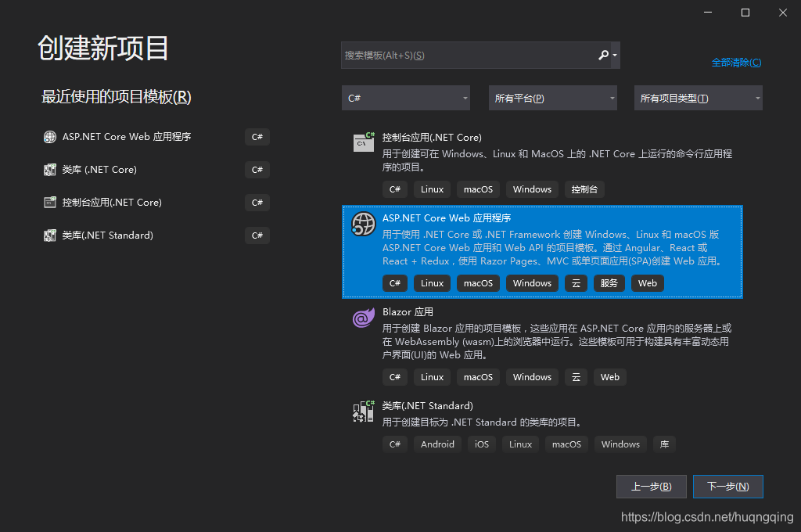Click 服务 tag in ASP.NET Core Web template
The image size is (801, 532).
[609, 283]
